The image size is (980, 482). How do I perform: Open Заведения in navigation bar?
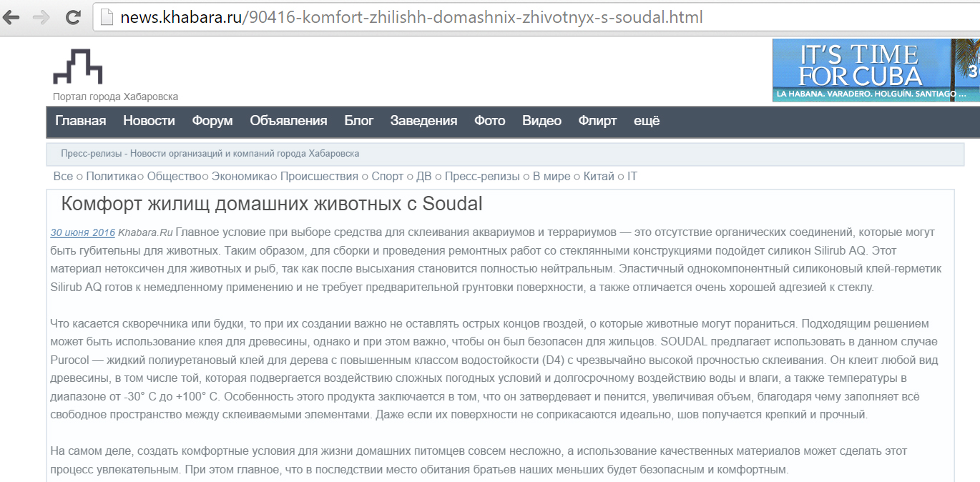click(423, 121)
